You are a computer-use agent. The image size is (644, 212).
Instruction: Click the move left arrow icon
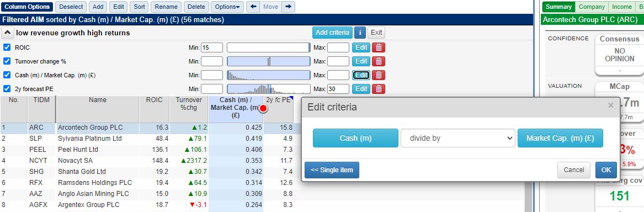point(253,7)
